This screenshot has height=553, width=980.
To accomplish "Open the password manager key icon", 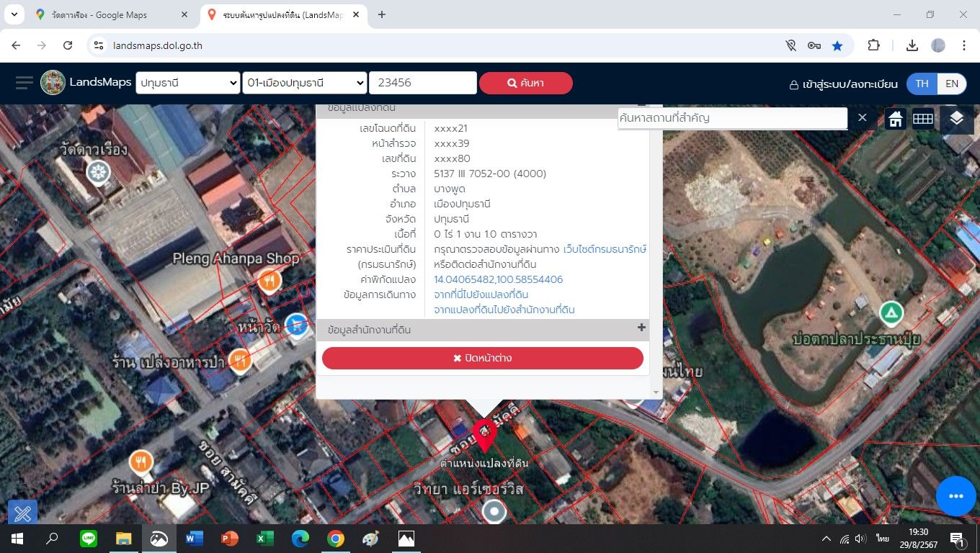I will 814,45.
